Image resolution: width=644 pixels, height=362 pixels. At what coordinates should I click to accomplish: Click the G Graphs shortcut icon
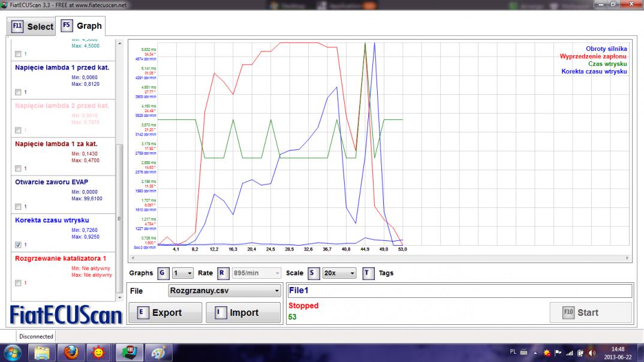point(163,273)
